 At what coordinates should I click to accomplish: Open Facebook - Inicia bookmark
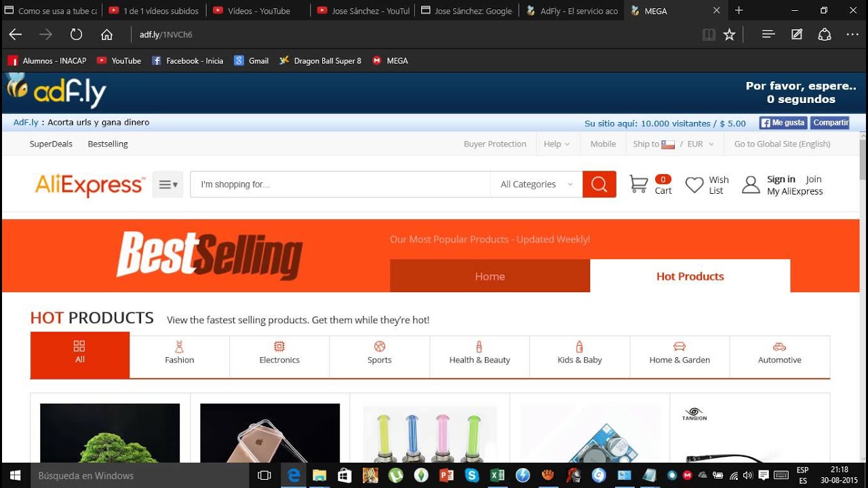point(187,60)
